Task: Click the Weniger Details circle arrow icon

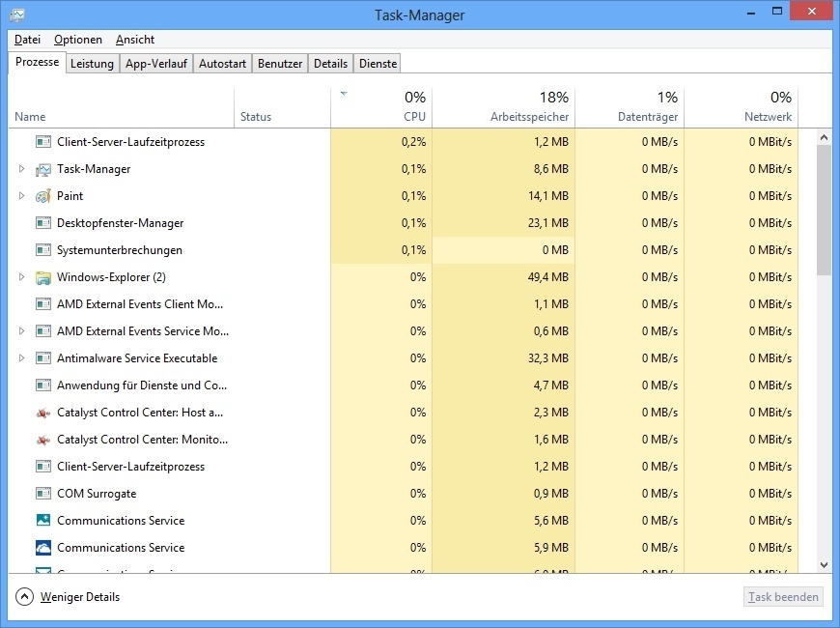Action: (25, 597)
